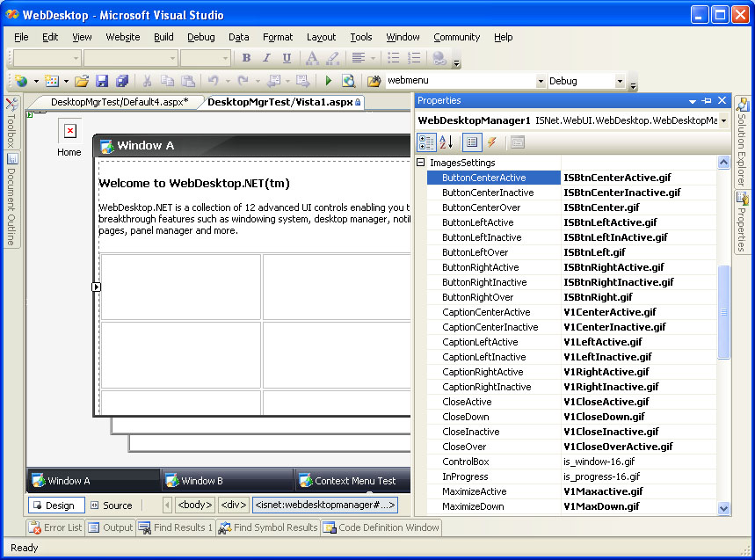The width and height of the screenshot is (755, 560).
Task: Switch to Source view
Action: tap(111, 505)
